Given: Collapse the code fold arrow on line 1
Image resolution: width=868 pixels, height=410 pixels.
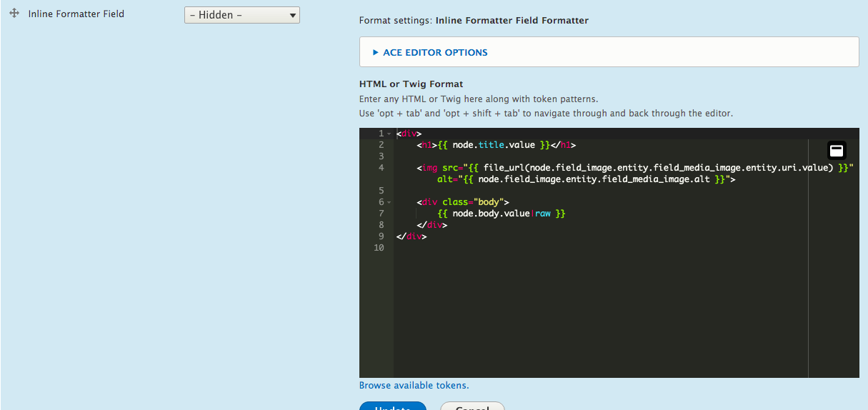Looking at the screenshot, I should click(389, 134).
